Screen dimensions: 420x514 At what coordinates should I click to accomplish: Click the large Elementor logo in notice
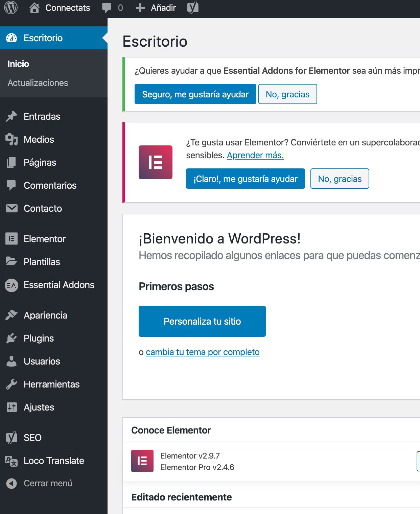tap(156, 162)
